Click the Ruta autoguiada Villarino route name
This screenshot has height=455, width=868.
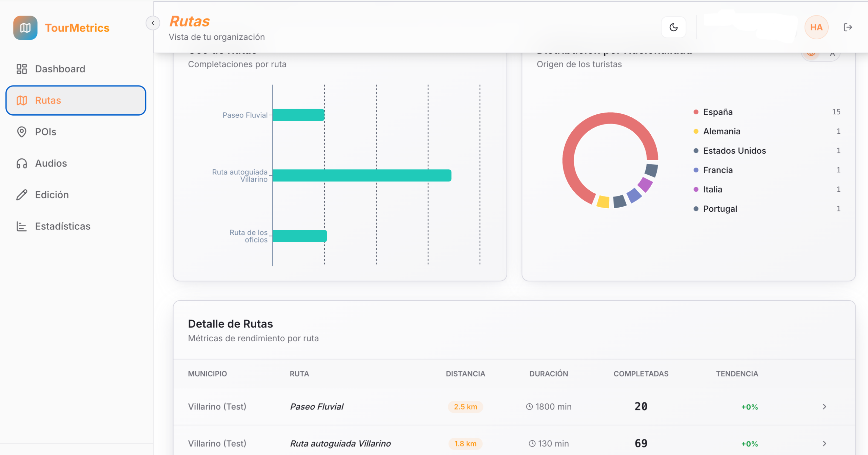coord(340,443)
